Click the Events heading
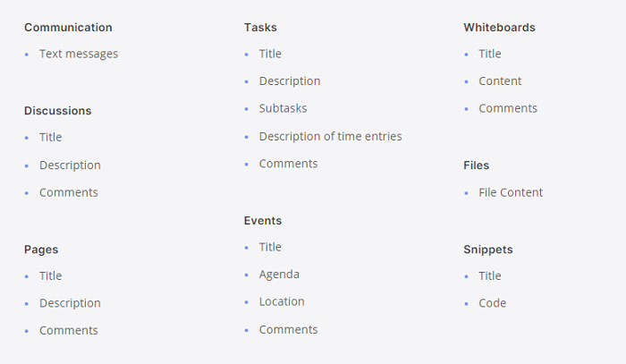Image resolution: width=626 pixels, height=364 pixels. point(263,221)
